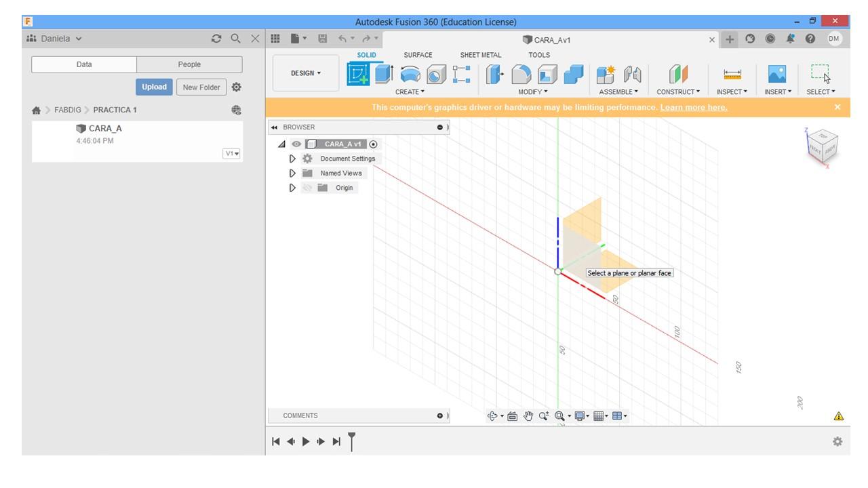868x488 pixels.
Task: Go to the FABDIG breadcrumb
Action: tap(69, 110)
